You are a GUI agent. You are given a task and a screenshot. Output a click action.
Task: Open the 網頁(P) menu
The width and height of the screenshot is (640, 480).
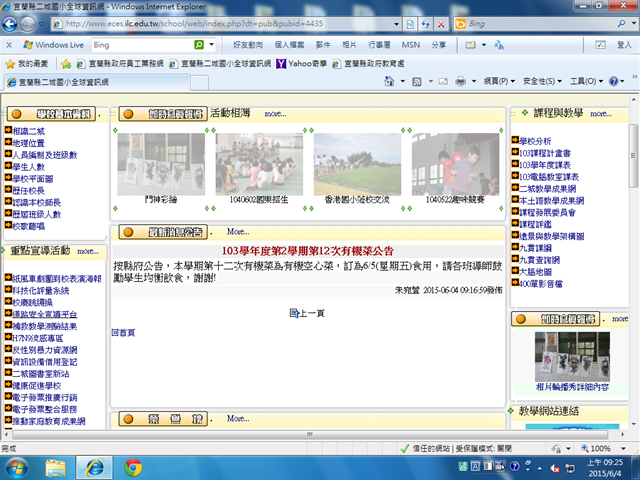499,81
